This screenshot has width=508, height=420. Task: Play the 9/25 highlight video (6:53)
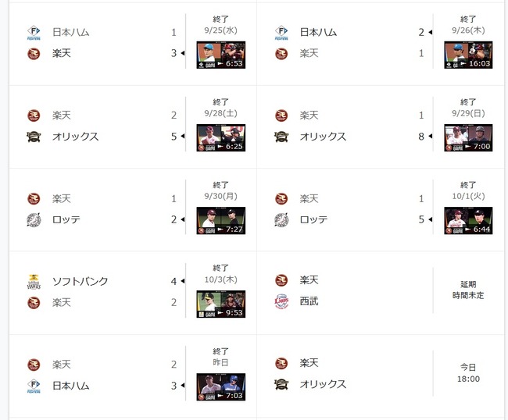[220, 55]
